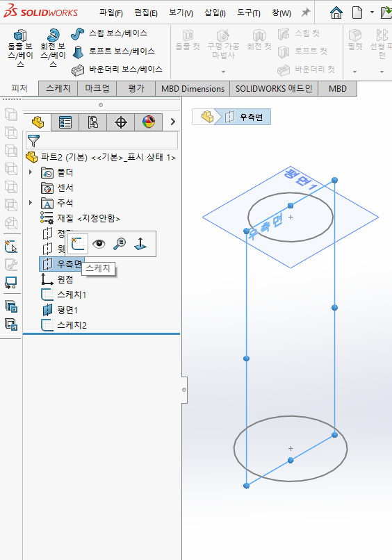This screenshot has height=560, width=392.
Task: Select 평면1 in feature tree
Action: [60, 310]
